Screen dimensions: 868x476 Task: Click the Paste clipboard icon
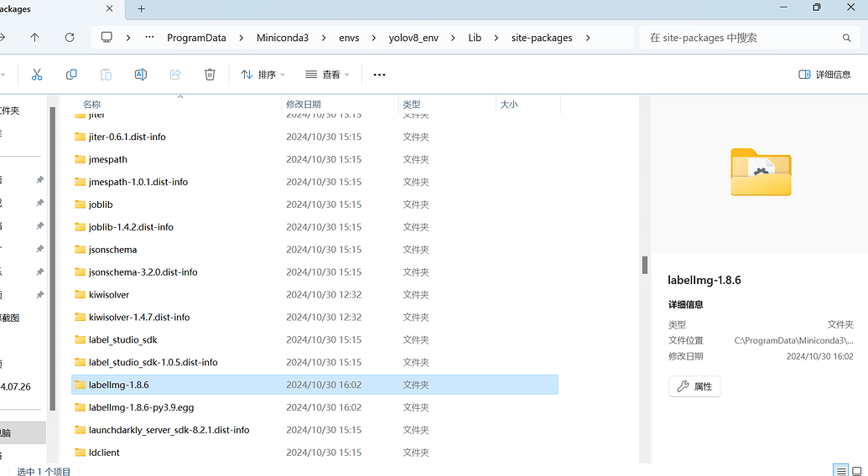click(x=106, y=75)
